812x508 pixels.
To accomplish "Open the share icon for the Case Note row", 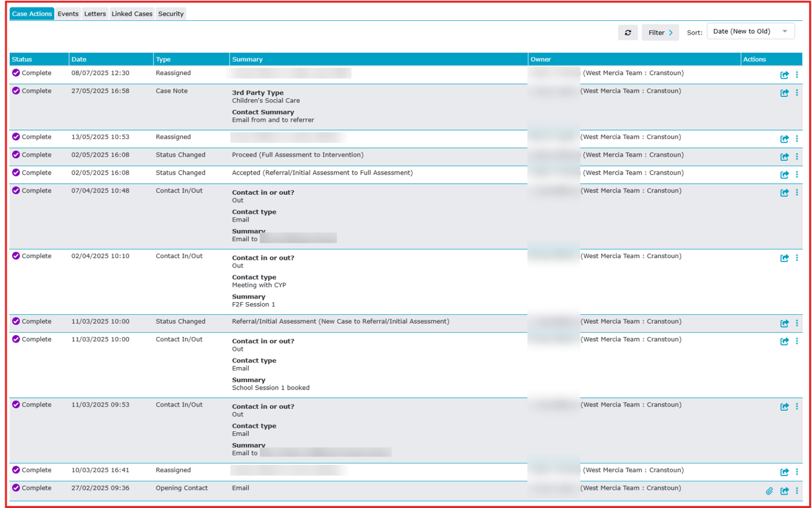I will 784,93.
